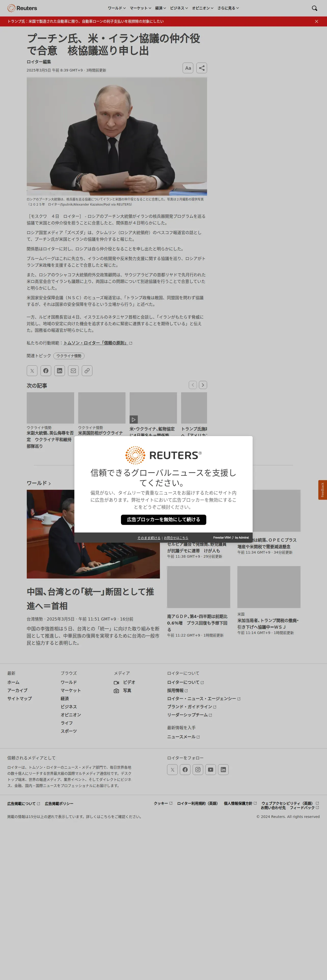Expand the ビジネス navigation menu
The height and width of the screenshot is (980, 327).
pos(179,8)
